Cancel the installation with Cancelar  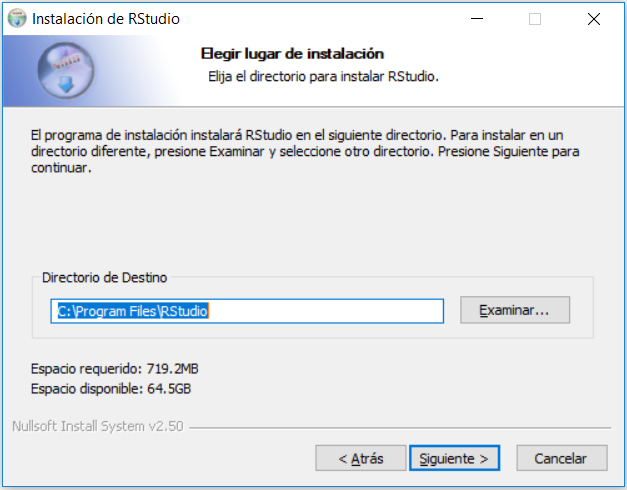[561, 458]
